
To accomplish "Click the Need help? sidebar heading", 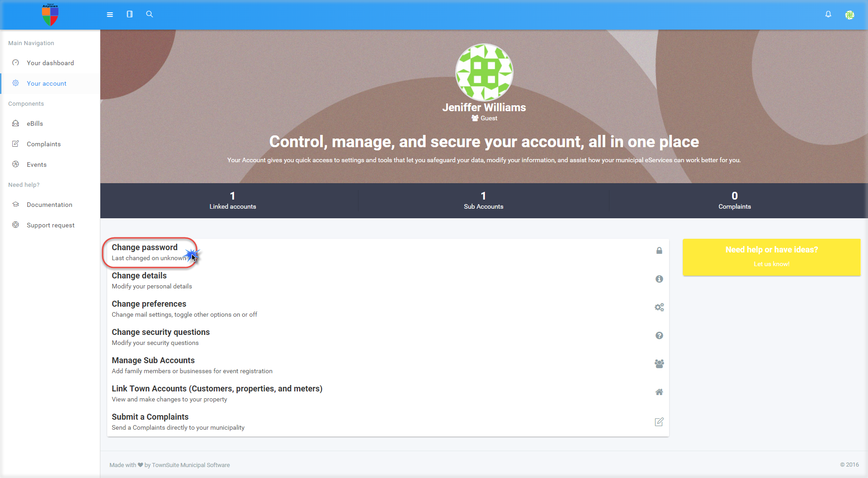I will pyautogui.click(x=24, y=185).
